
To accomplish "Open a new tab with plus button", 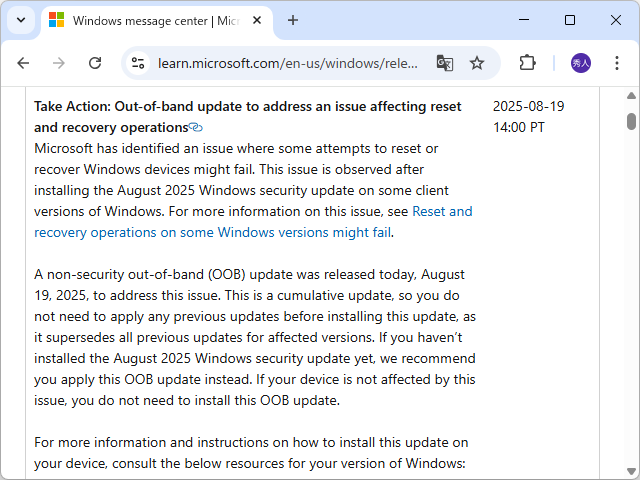I will tap(293, 20).
